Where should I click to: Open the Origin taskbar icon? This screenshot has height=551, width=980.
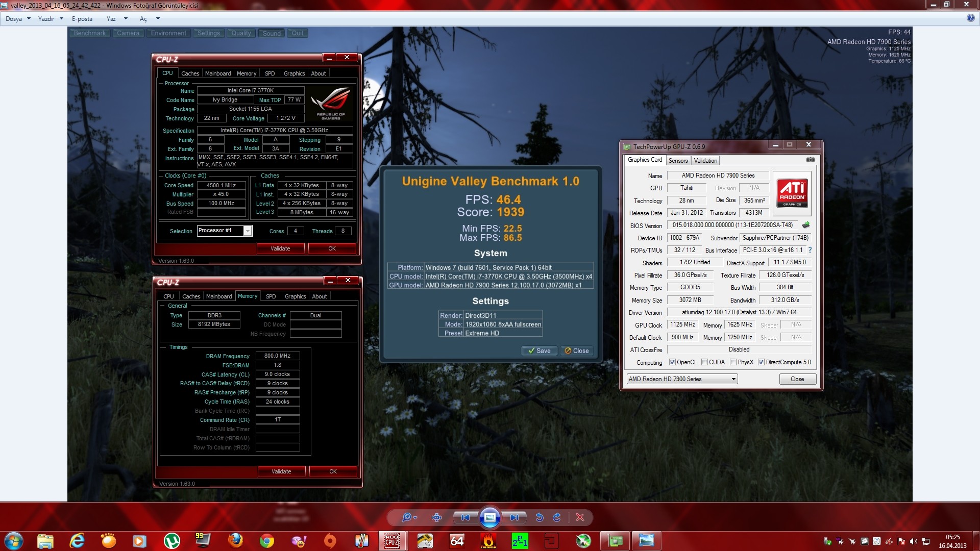pos(330,541)
